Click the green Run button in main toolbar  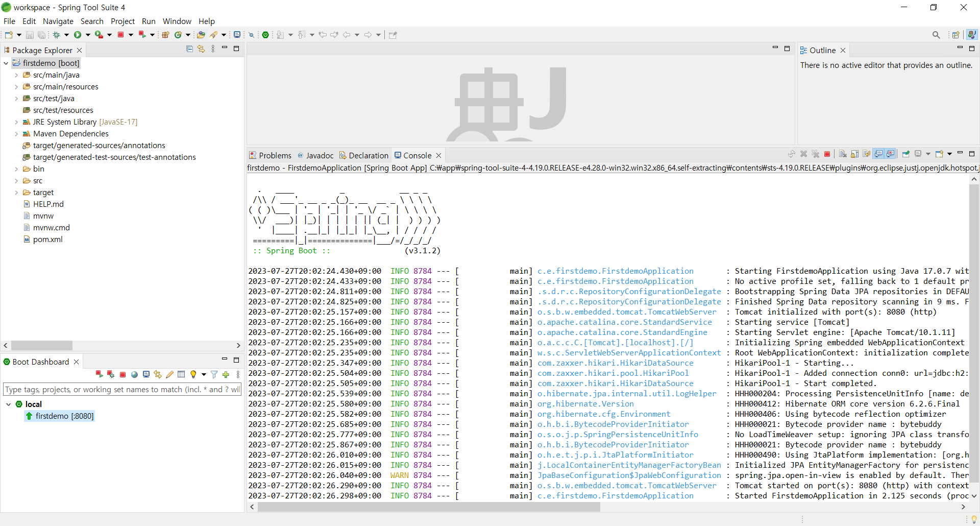click(78, 35)
